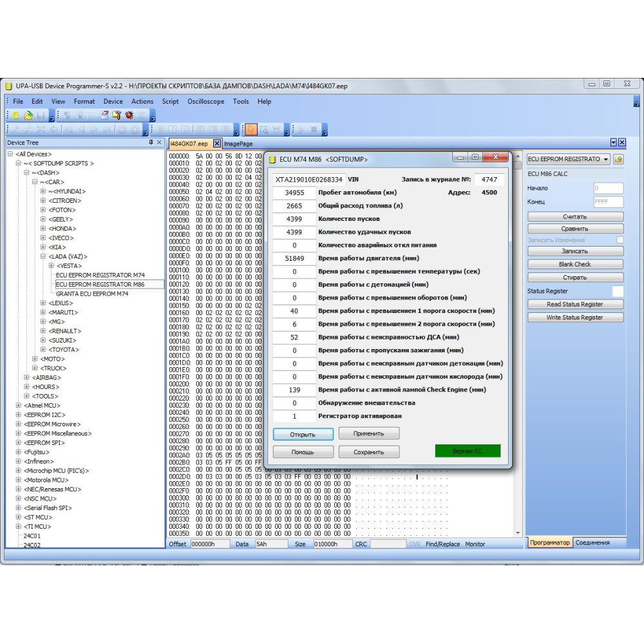Open the Script menu
The height and width of the screenshot is (644, 644).
[170, 102]
